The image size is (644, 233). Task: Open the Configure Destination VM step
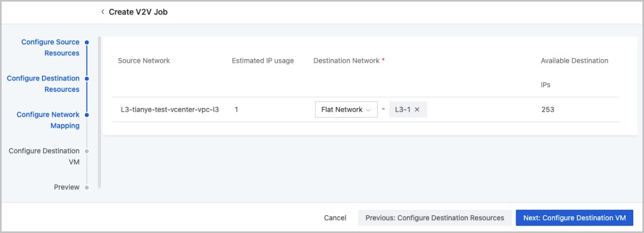tap(44, 156)
